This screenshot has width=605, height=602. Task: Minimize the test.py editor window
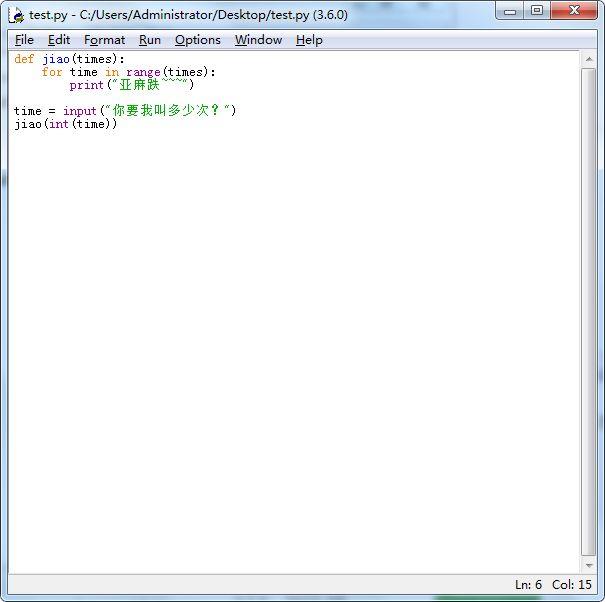[x=510, y=11]
